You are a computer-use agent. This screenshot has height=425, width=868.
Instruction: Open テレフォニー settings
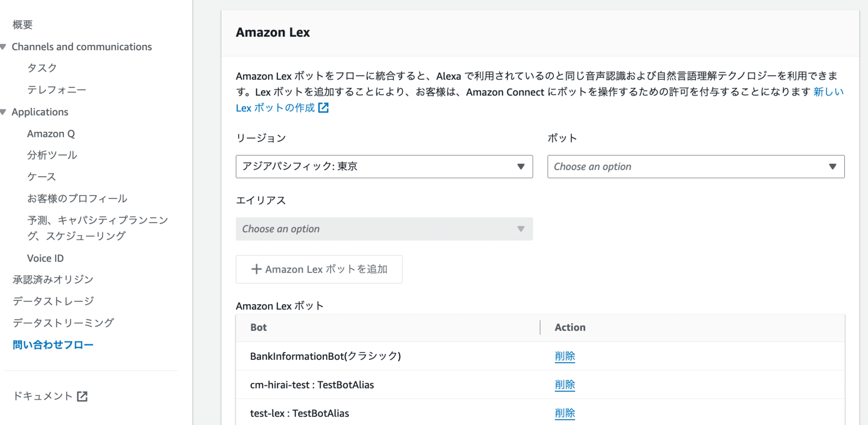tap(57, 90)
